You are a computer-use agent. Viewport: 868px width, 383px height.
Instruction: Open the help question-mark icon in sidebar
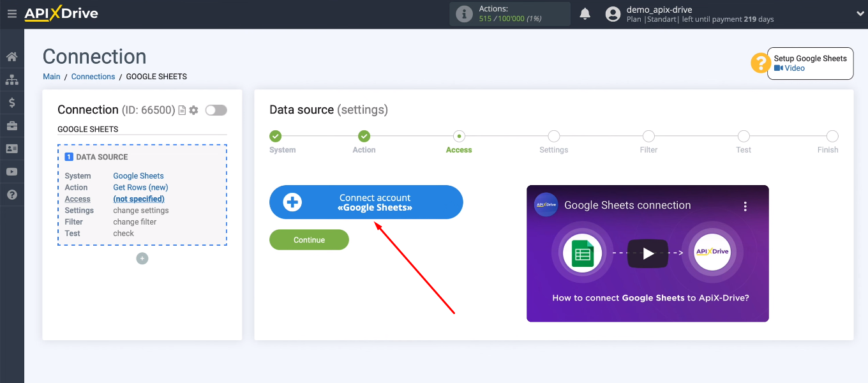11,194
